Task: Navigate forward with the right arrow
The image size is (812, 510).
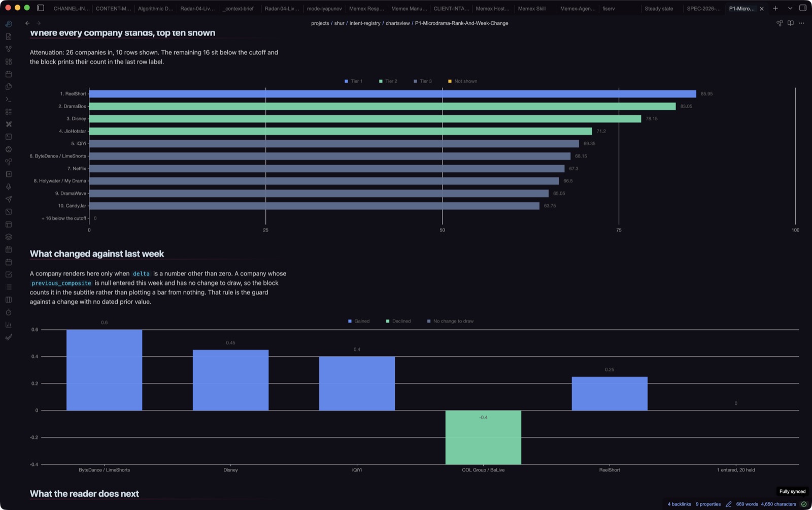Action: pos(39,23)
